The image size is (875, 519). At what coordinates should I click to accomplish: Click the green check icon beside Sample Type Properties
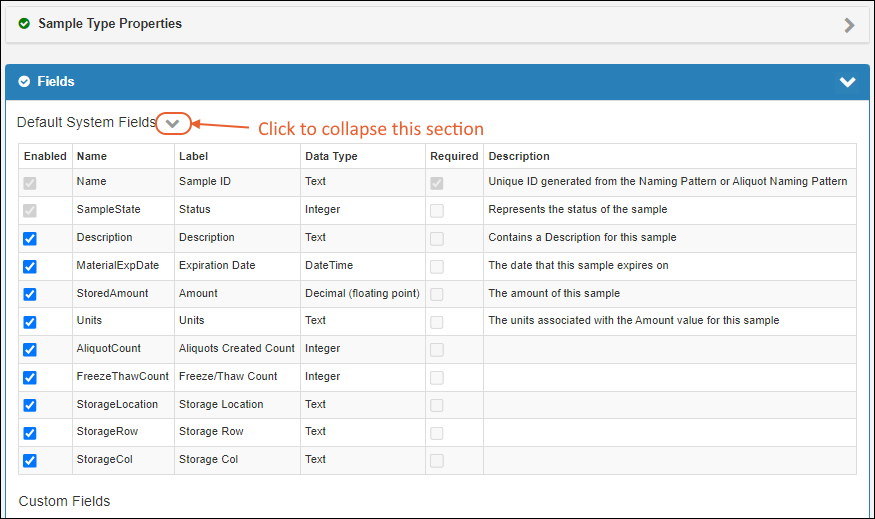[24, 24]
